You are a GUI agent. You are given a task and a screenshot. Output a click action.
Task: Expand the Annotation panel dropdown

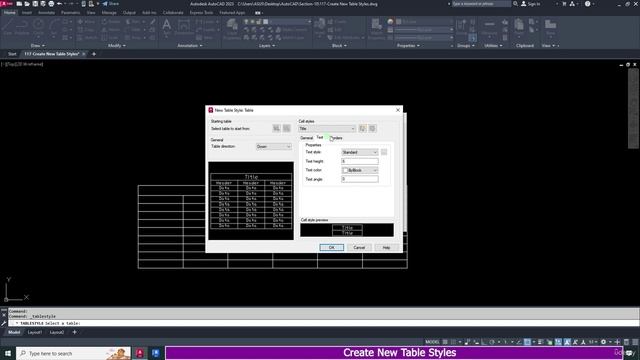click(190, 46)
